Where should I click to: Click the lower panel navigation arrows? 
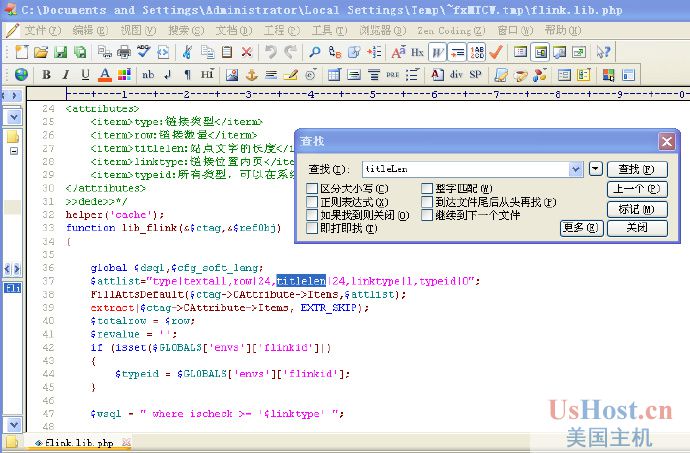coord(12,269)
